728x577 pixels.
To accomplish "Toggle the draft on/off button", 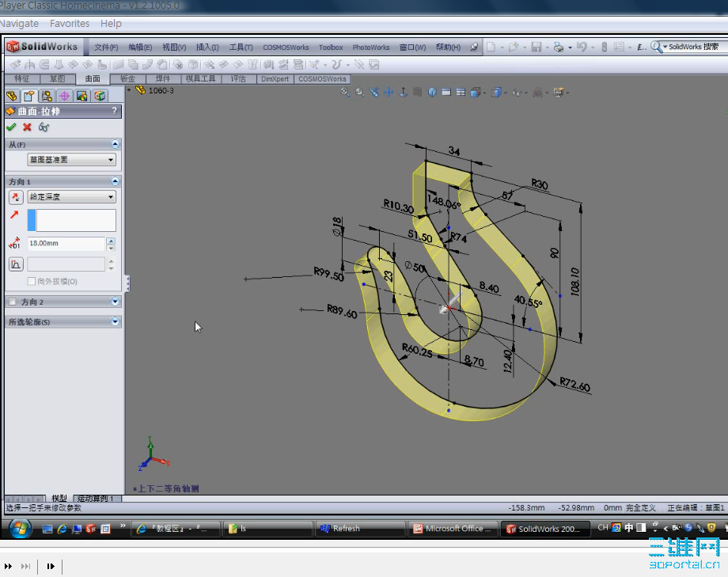I will tap(16, 264).
